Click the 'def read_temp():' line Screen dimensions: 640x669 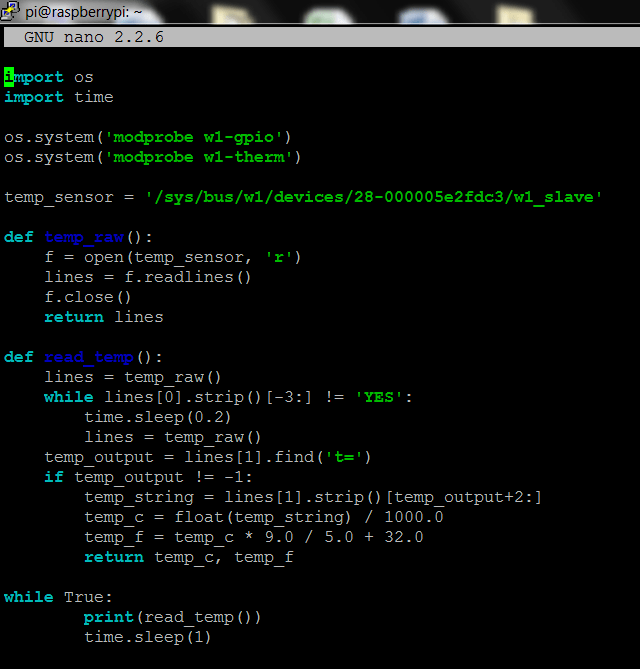coord(83,357)
